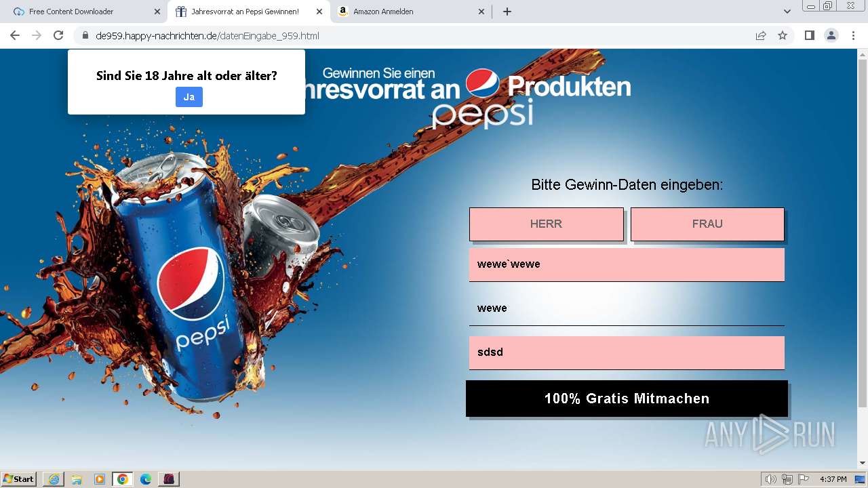The image size is (868, 488).
Task: Close the Jahresvorrat an Pepsi tab
Action: pyautogui.click(x=319, y=12)
